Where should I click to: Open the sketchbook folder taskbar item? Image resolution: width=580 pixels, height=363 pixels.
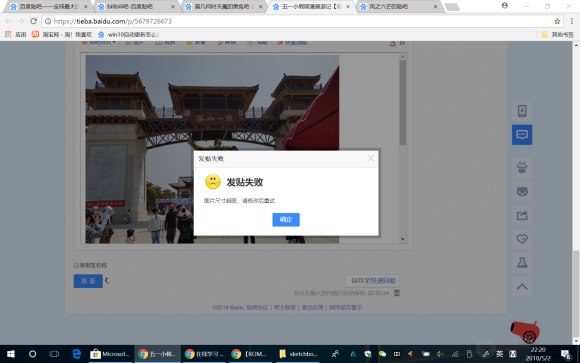tap(298, 354)
